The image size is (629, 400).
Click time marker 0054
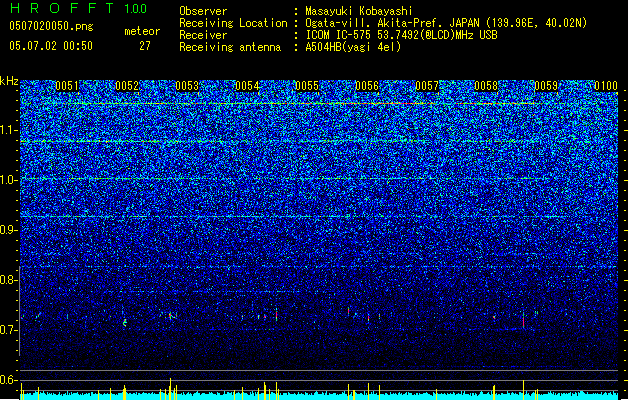click(247, 86)
